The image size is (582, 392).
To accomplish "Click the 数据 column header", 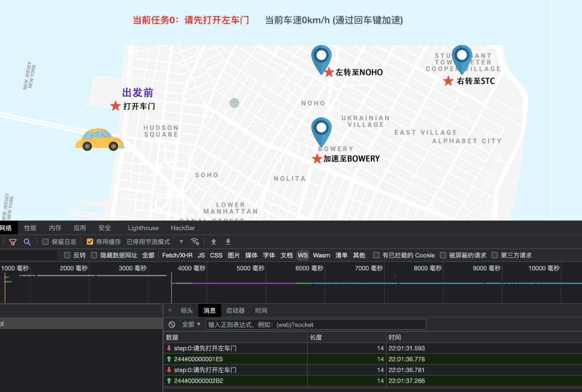I will [235, 337].
